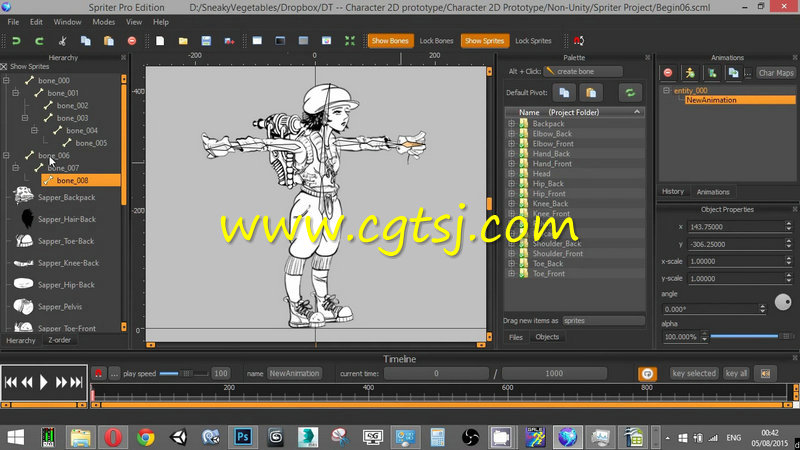Screen dimensions: 800x450
Task: Open Opera browser from the taskbar
Action: click(113, 437)
